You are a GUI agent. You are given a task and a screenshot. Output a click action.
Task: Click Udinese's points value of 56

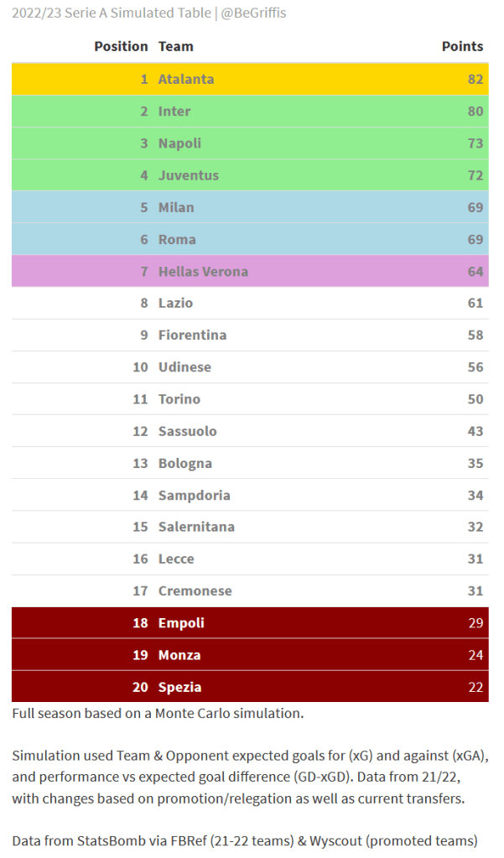pyautogui.click(x=475, y=367)
